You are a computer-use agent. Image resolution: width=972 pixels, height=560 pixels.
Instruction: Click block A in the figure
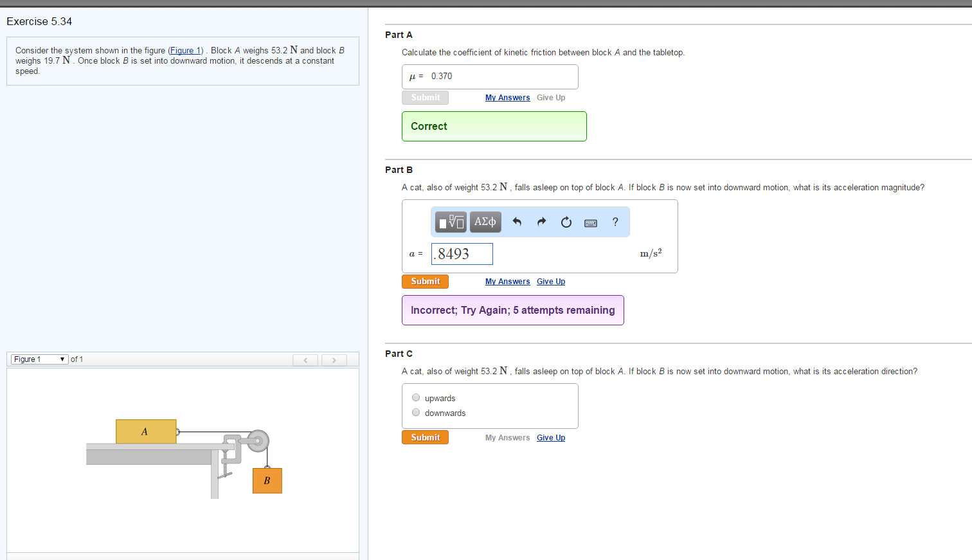tap(146, 431)
